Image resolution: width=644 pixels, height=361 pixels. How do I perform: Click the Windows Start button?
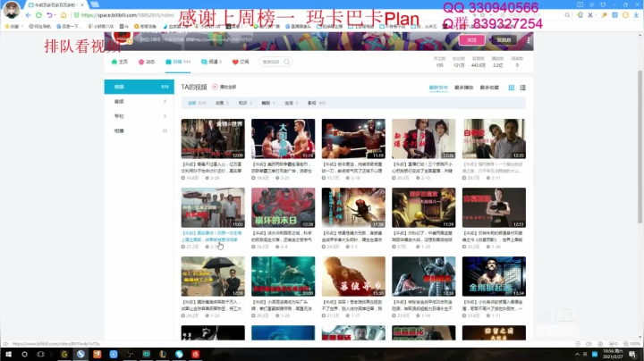tap(8, 354)
